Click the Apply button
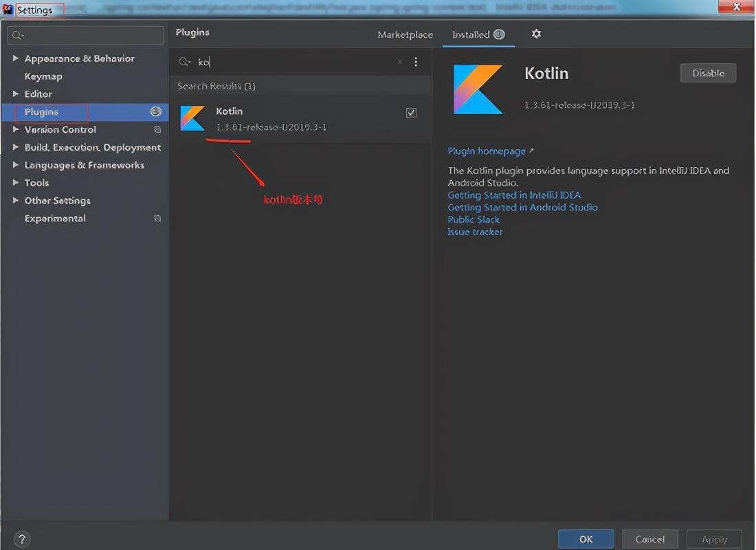 [714, 539]
